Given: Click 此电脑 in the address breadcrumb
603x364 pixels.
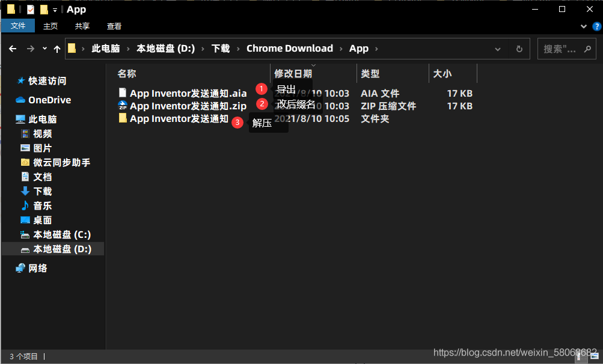Looking at the screenshot, I should click(106, 49).
